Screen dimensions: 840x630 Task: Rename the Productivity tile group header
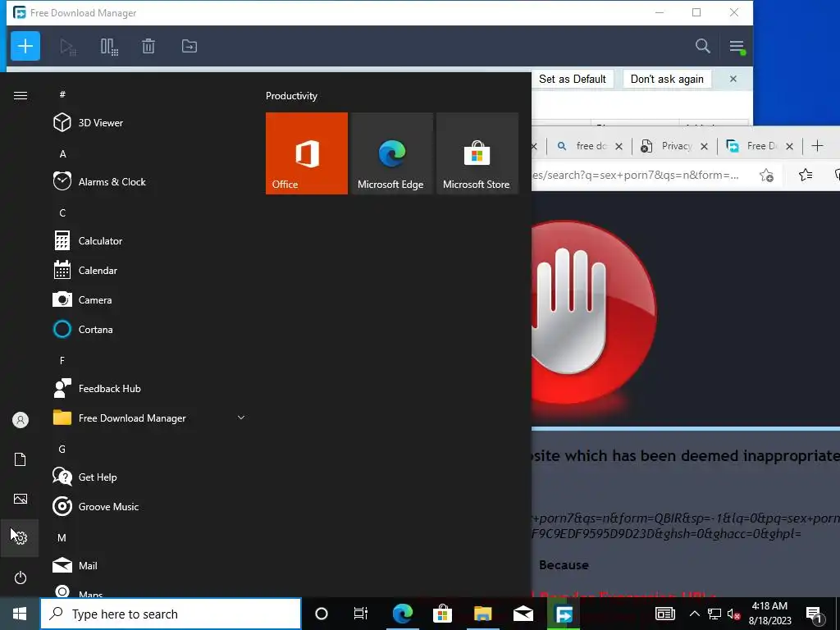291,96
